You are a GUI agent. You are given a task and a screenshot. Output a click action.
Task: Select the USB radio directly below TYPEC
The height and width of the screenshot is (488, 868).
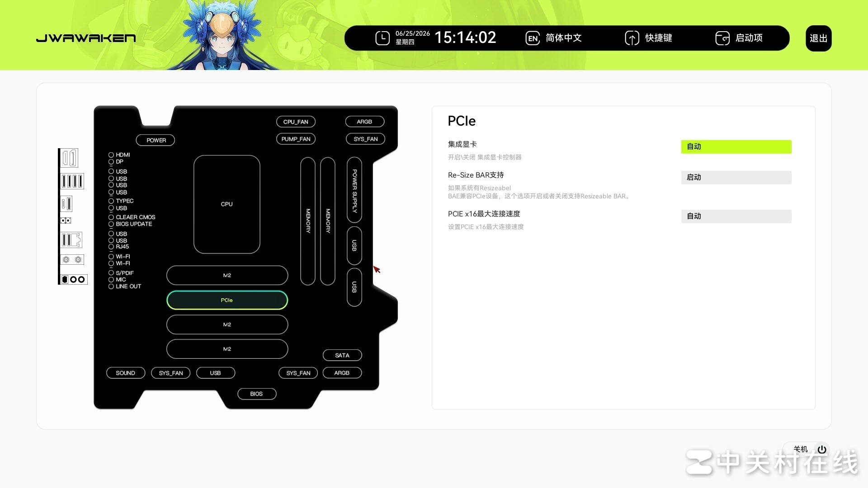[x=111, y=208]
